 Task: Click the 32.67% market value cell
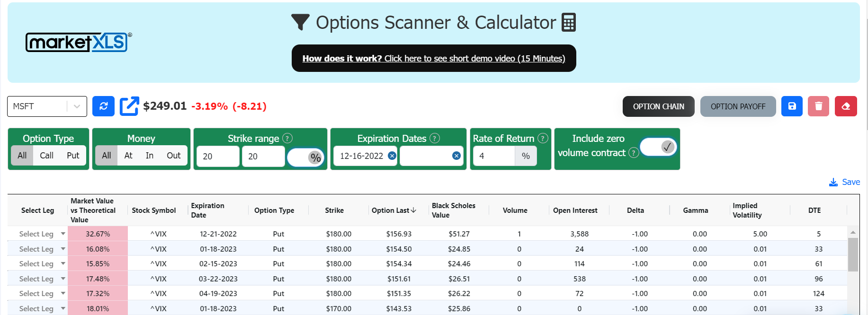point(98,234)
